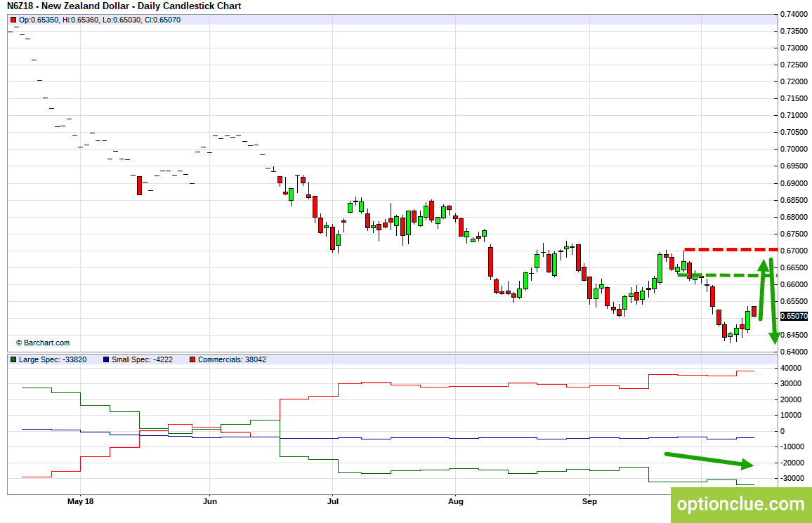Viewport: 812px width, 523px height.
Task: Click the 'Aug' date axis label
Action: [456, 501]
